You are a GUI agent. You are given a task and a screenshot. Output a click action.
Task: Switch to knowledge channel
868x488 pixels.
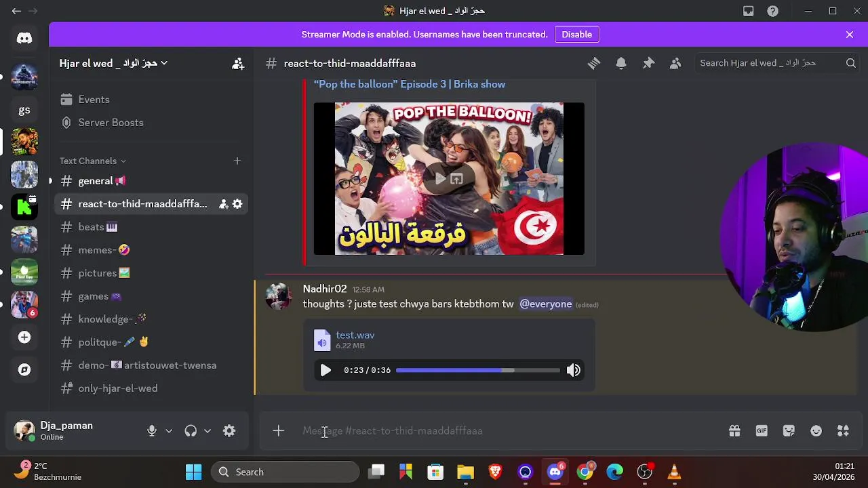click(x=151, y=319)
